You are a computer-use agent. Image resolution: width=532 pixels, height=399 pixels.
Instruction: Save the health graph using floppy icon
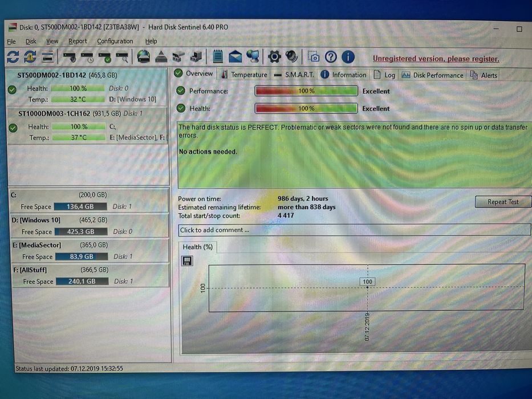(x=187, y=261)
